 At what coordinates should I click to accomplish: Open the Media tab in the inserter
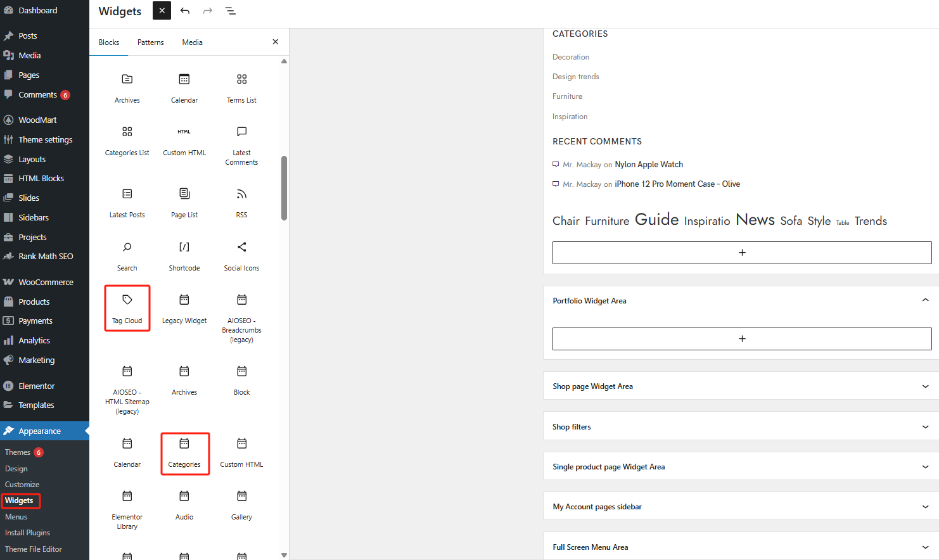[x=192, y=42]
